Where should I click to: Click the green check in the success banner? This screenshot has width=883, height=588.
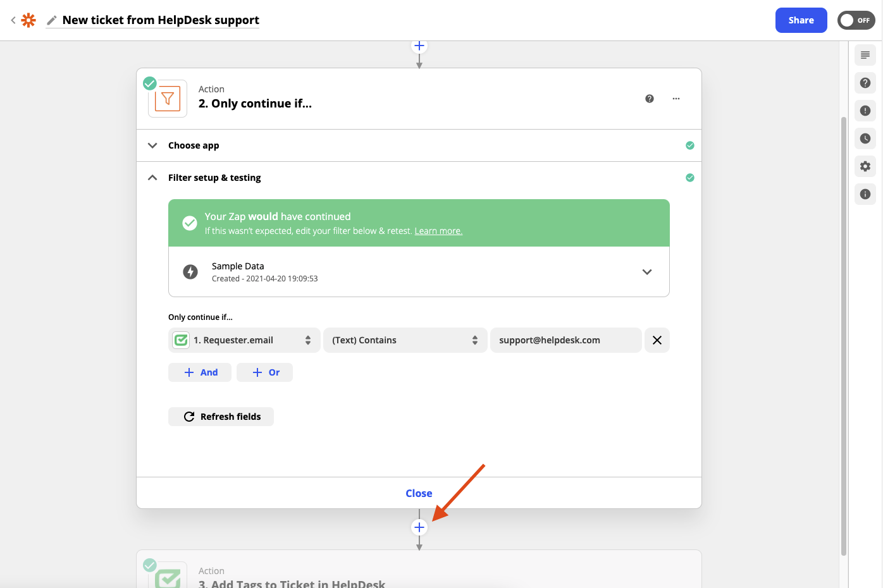190,223
